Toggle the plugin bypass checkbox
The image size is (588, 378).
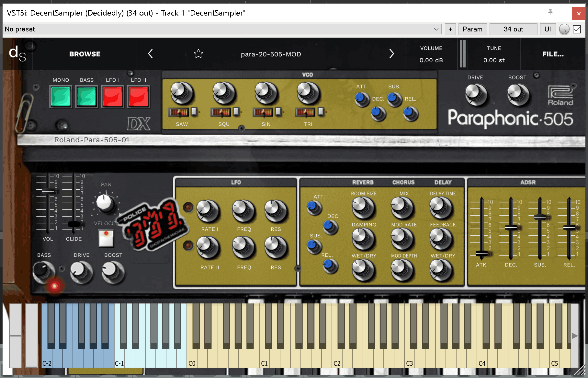(x=577, y=29)
